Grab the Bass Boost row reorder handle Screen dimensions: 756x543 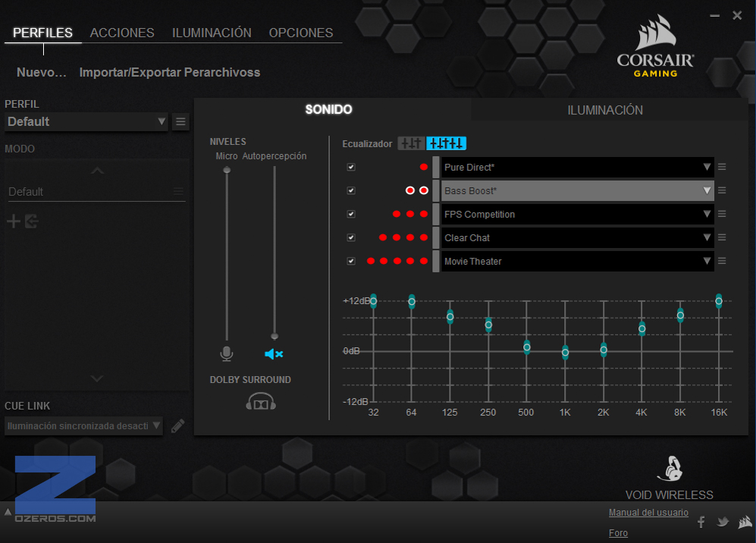coord(436,190)
